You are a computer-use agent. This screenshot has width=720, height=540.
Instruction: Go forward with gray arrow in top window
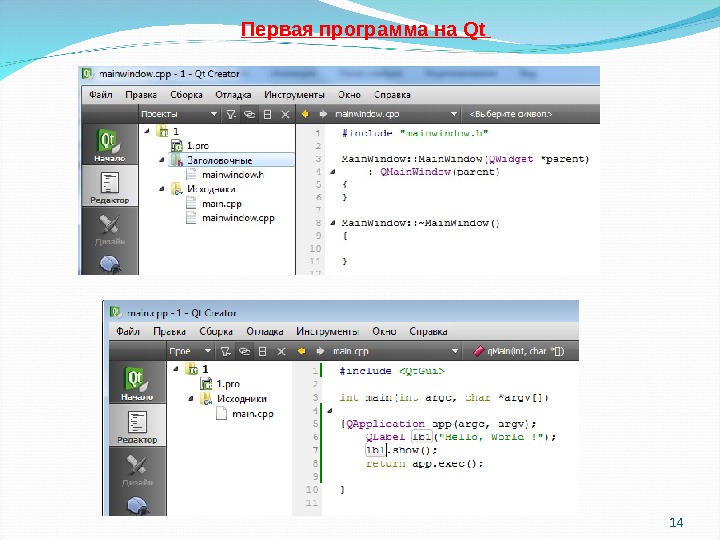(x=323, y=114)
